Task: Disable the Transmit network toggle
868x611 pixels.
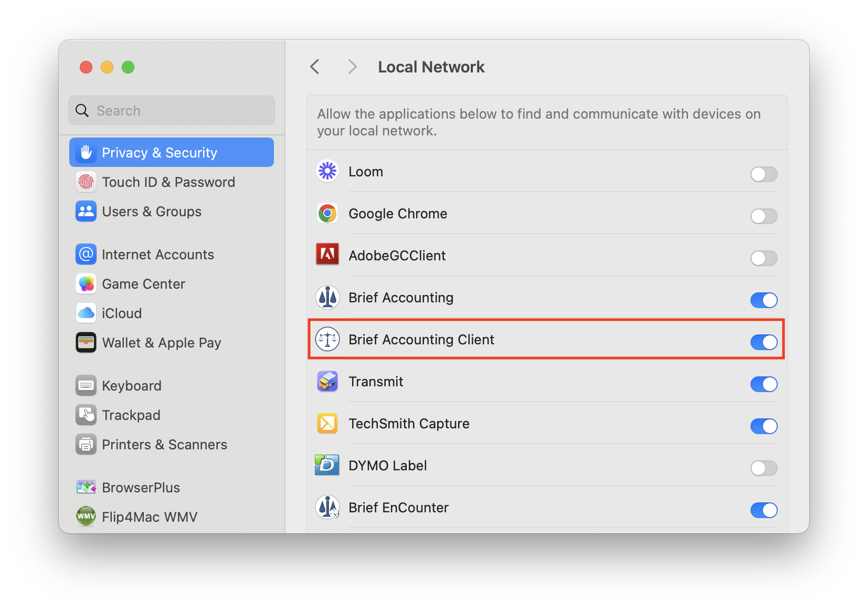Action: tap(764, 384)
